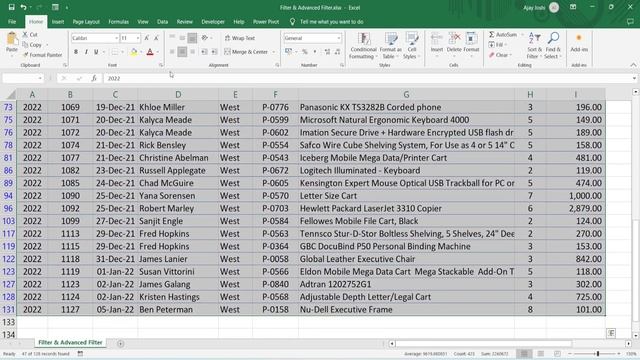Click cell containing Hewlett Packard LaserJet 3310 Copier
The image size is (640, 360).
[x=406, y=209]
